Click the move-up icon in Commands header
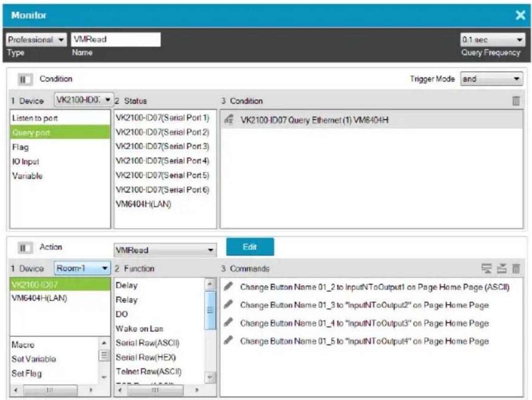The width and height of the screenshot is (532, 400). coord(502,268)
